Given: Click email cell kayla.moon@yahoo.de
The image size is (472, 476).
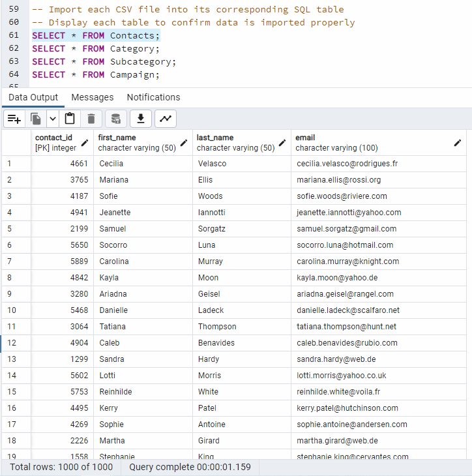Looking at the screenshot, I should (379, 278).
